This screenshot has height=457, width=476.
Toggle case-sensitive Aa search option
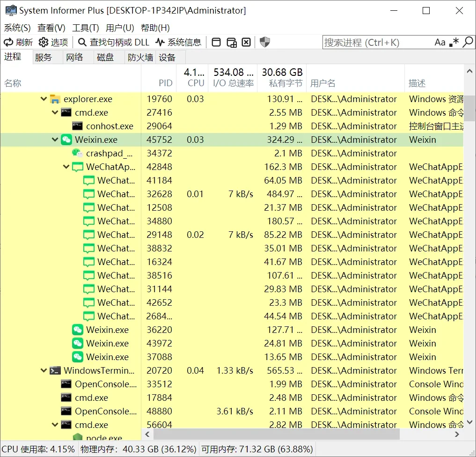(440, 42)
